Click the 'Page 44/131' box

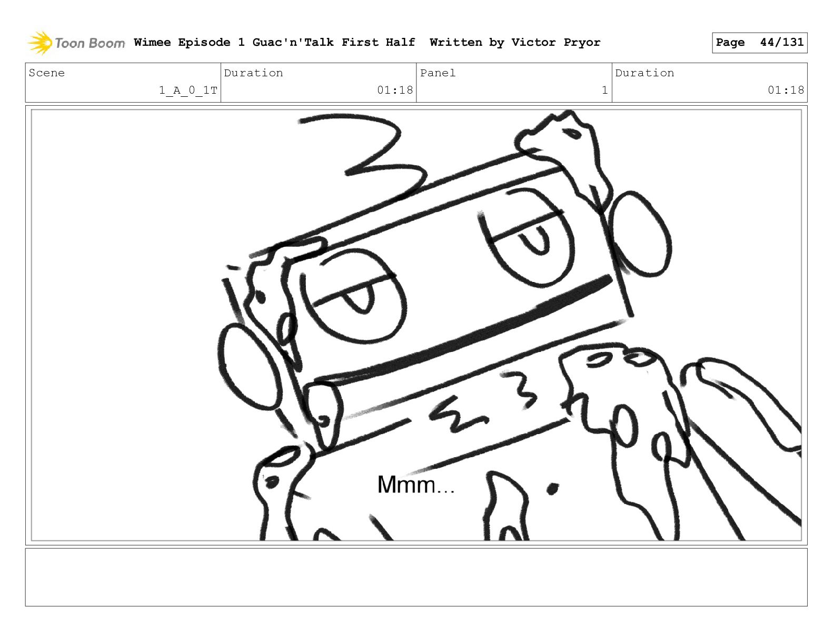pos(759,43)
